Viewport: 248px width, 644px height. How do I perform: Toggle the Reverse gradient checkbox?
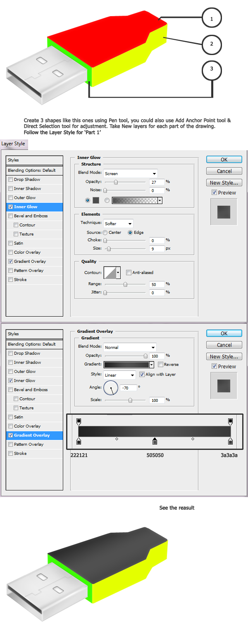click(160, 365)
